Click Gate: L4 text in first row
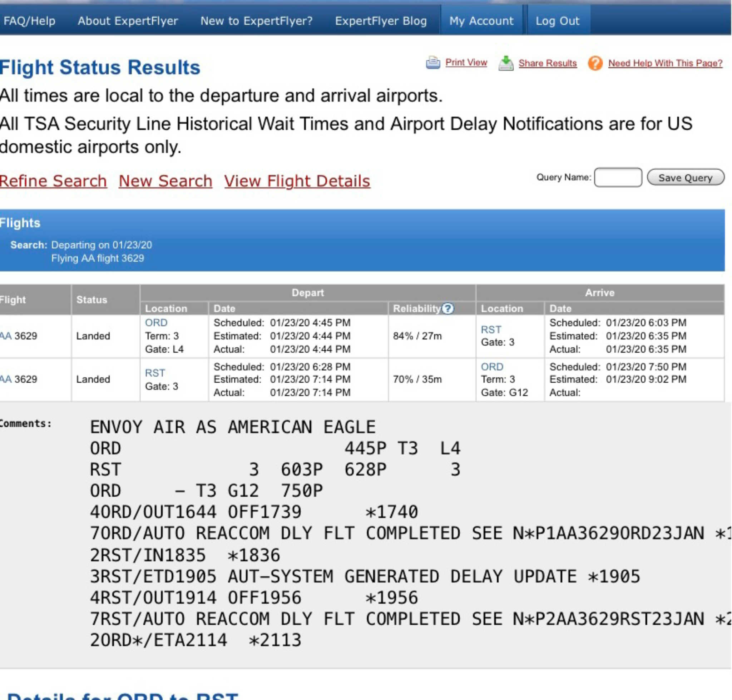This screenshot has height=700, width=732. click(164, 349)
